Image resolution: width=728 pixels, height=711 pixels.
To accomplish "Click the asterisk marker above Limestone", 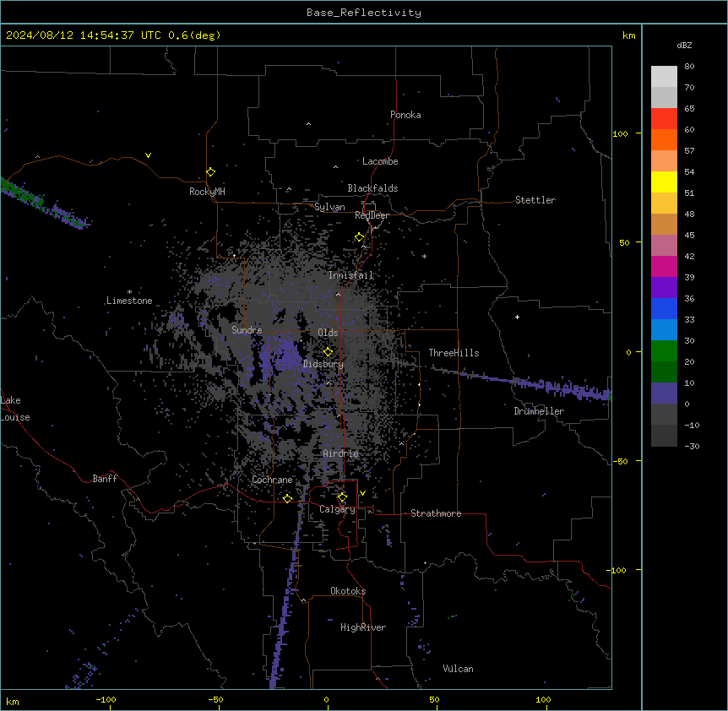I will 129,291.
